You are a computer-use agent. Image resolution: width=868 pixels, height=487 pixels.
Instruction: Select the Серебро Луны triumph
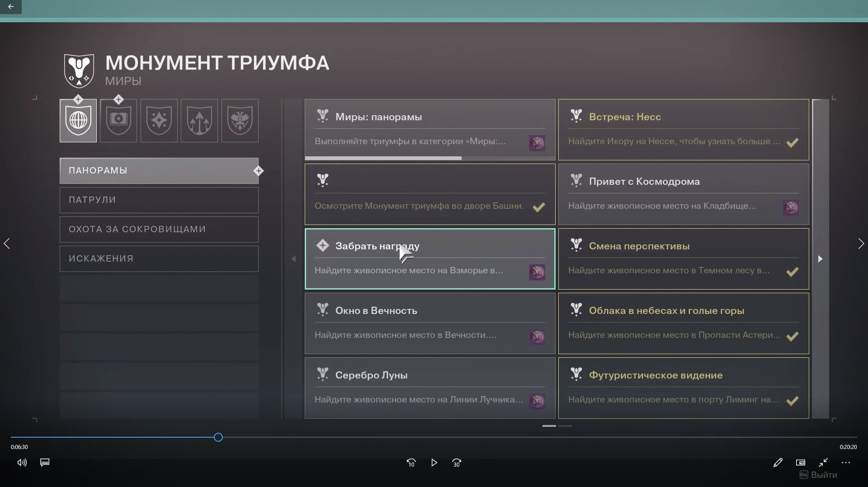(430, 388)
